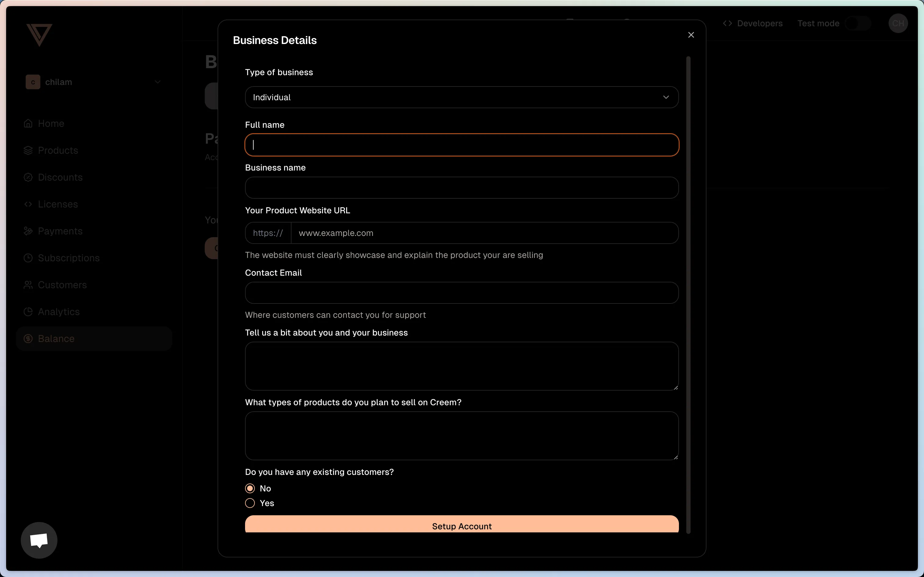
Task: Go to Subscriptions in sidebar
Action: (69, 258)
